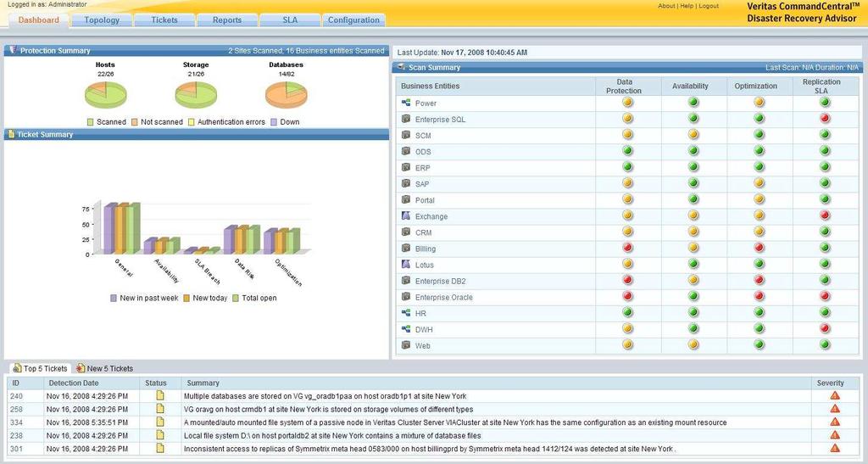Click Enterprise DB2's red Optimization light
868x464 pixels.
tap(759, 280)
